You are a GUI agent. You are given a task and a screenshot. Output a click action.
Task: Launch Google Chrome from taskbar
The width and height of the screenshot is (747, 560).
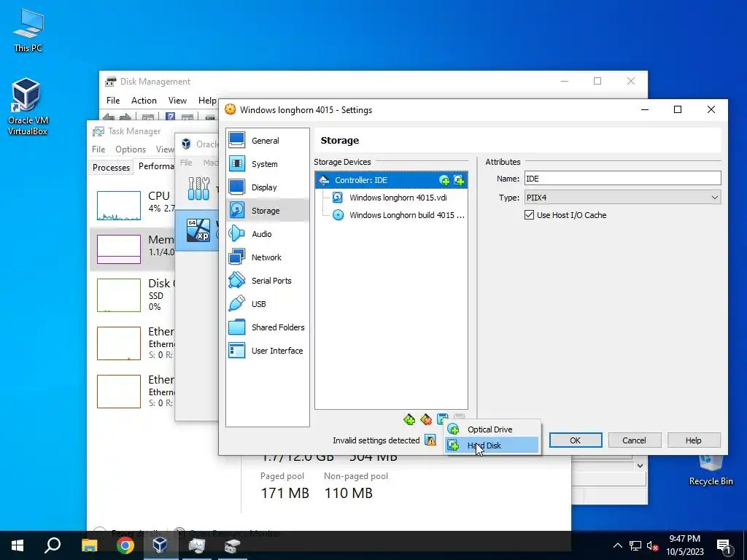(x=125, y=545)
